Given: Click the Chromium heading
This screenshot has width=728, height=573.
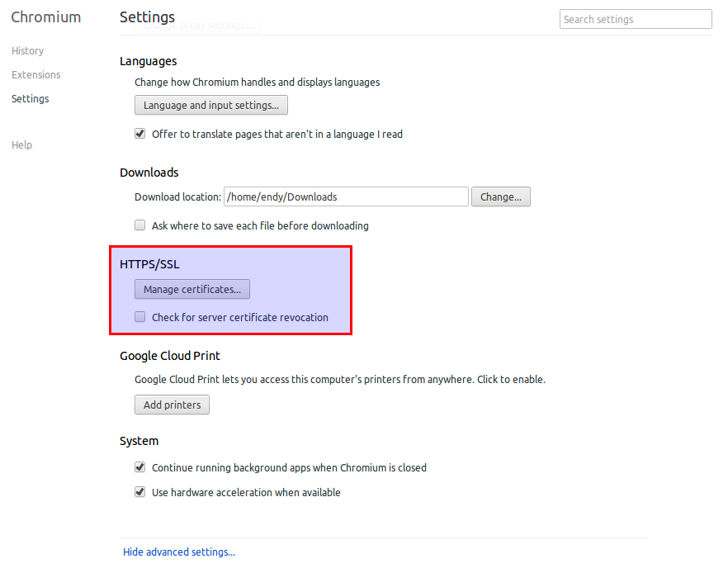Looking at the screenshot, I should coord(45,17).
